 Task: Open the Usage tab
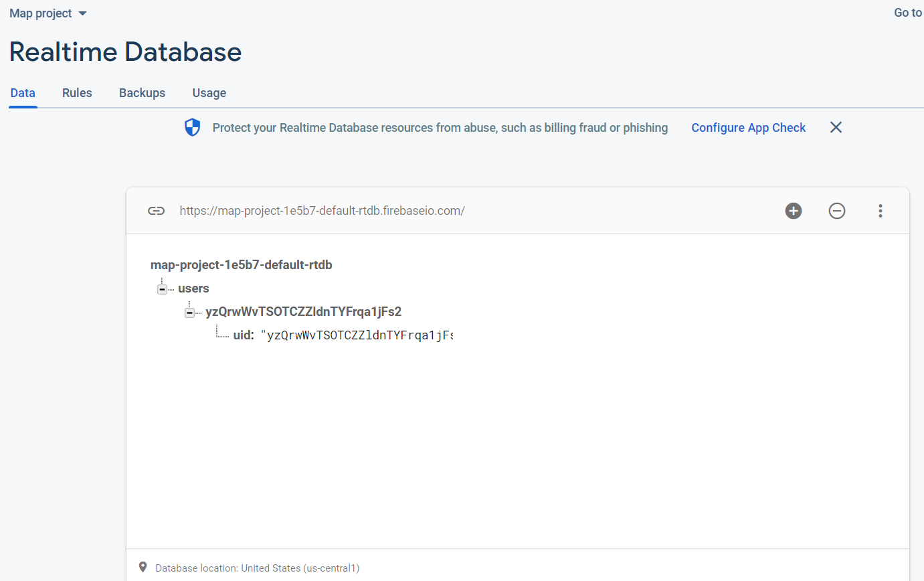click(209, 93)
